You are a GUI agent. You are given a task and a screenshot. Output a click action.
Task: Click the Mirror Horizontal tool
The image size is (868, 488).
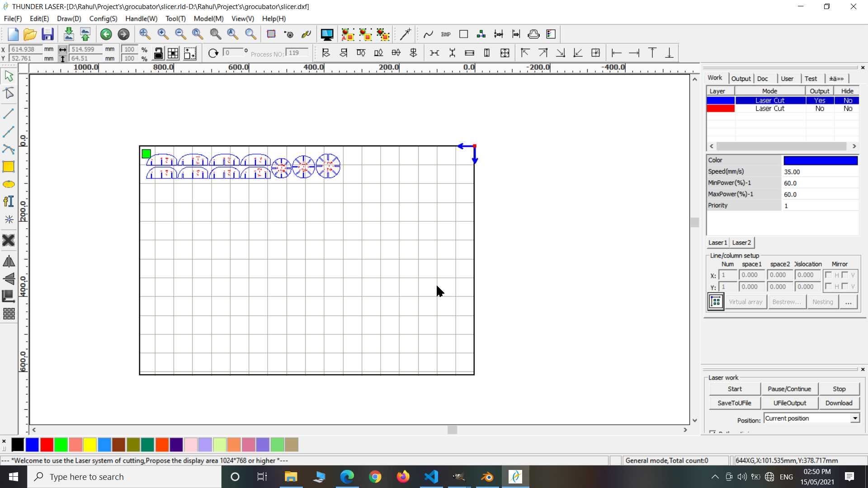point(9,262)
